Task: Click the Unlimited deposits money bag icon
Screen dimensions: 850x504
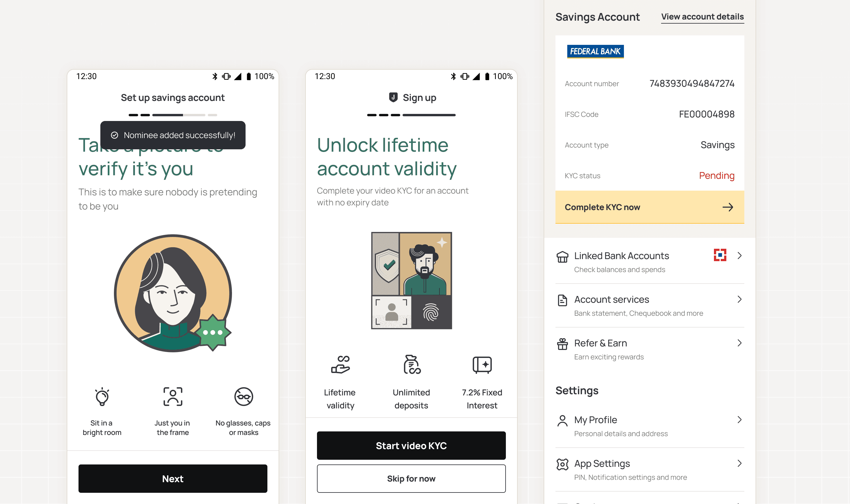Action: point(412,364)
